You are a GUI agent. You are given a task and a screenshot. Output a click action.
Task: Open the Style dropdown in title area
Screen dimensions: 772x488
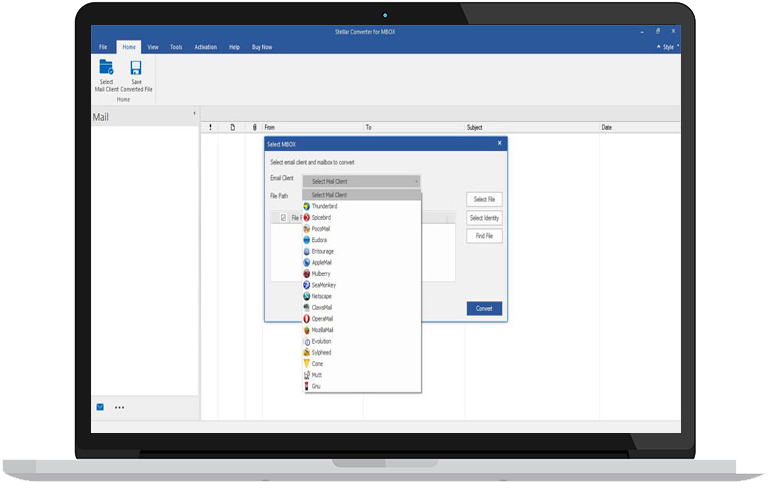click(x=668, y=47)
